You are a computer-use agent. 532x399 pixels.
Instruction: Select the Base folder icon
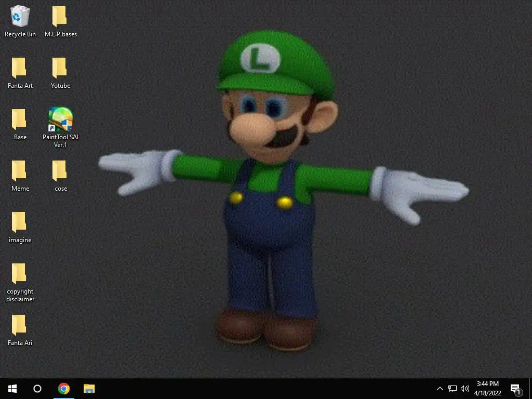pos(19,119)
